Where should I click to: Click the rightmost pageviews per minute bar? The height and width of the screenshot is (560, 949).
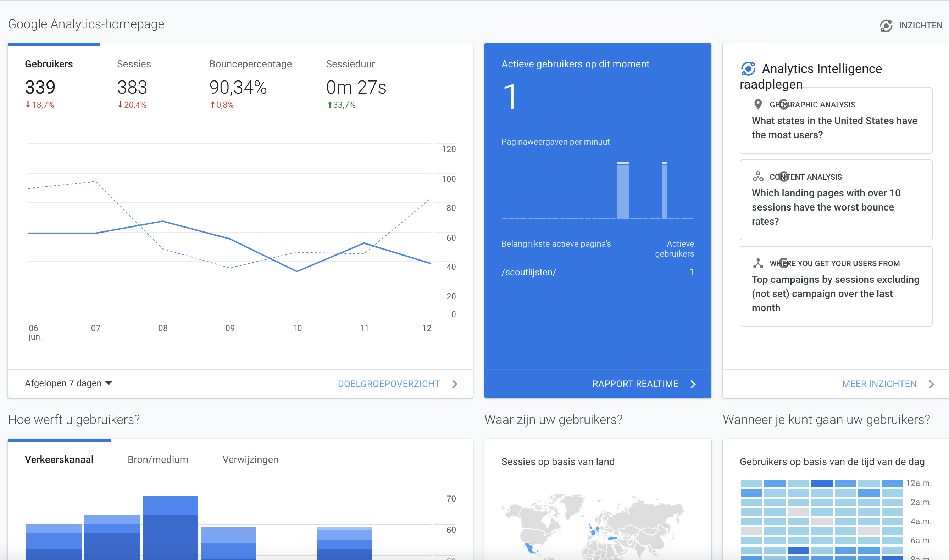(664, 191)
